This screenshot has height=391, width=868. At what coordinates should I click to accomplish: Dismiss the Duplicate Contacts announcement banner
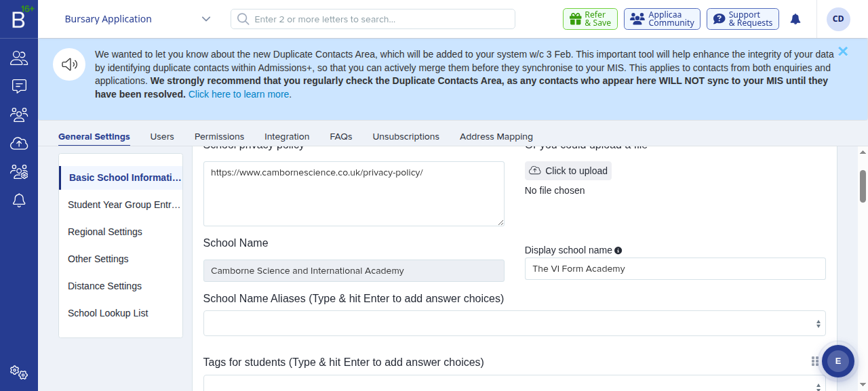click(843, 51)
